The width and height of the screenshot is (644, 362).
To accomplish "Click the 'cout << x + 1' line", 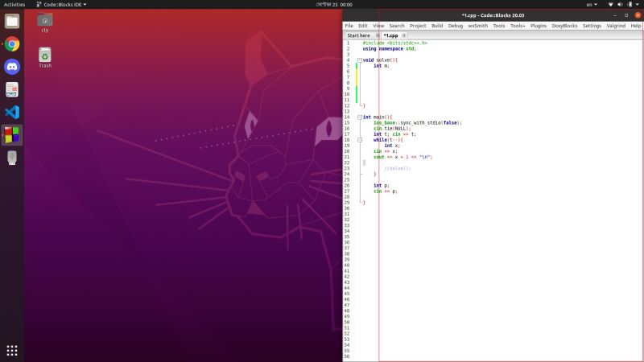I will click(402, 157).
